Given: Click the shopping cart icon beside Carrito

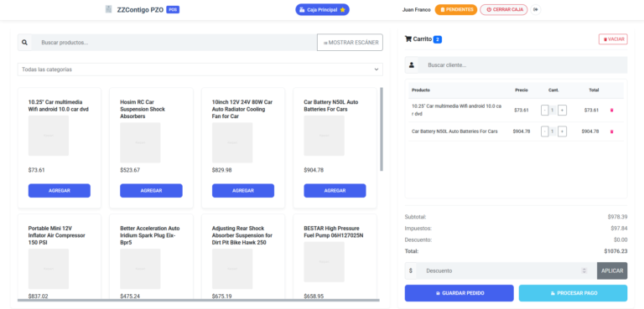Looking at the screenshot, I should pos(408,39).
